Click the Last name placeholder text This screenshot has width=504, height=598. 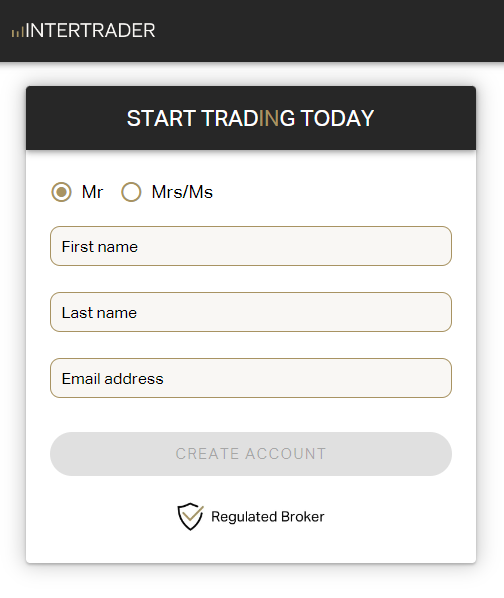point(99,313)
